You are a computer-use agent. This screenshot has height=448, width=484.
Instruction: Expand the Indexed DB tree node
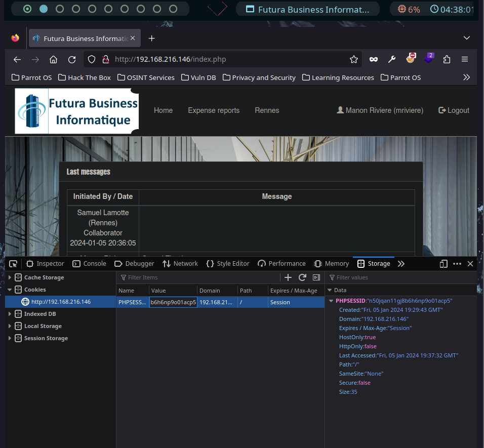point(10,314)
